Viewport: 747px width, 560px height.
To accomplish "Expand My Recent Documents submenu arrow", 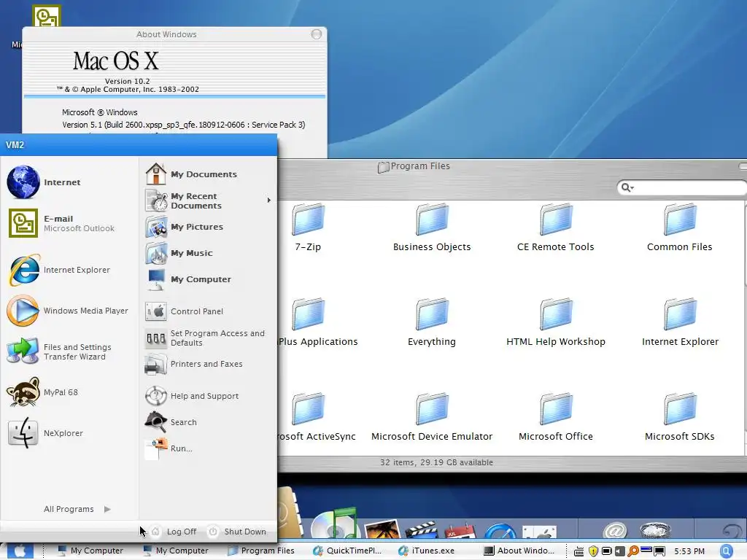I will point(268,201).
